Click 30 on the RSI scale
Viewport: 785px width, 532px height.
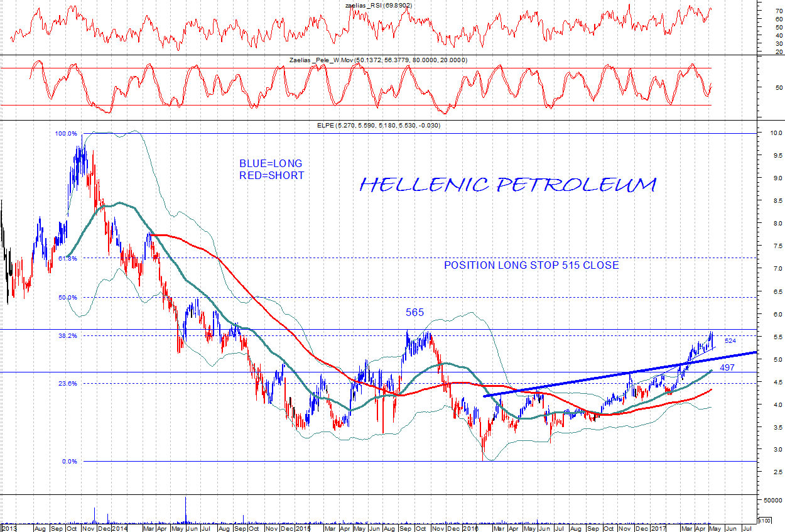pos(779,43)
